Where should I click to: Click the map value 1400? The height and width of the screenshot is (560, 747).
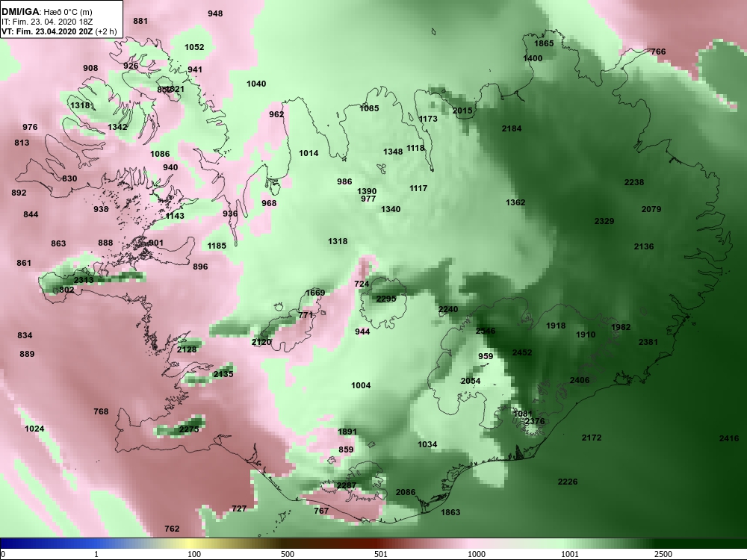click(x=532, y=58)
